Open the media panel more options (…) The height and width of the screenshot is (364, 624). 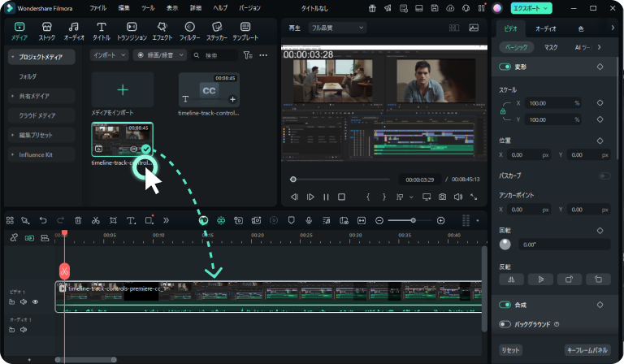(x=263, y=55)
